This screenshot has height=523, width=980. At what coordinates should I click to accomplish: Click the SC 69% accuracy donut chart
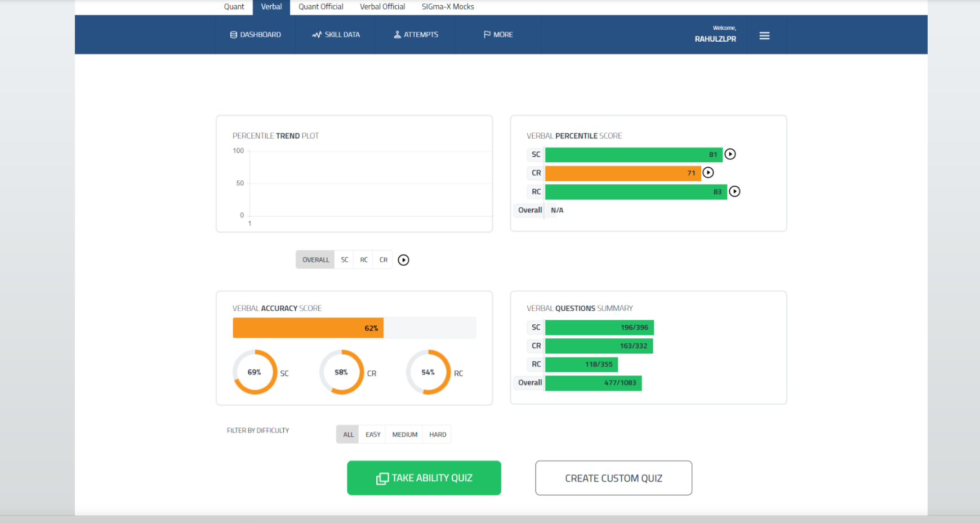click(x=255, y=372)
